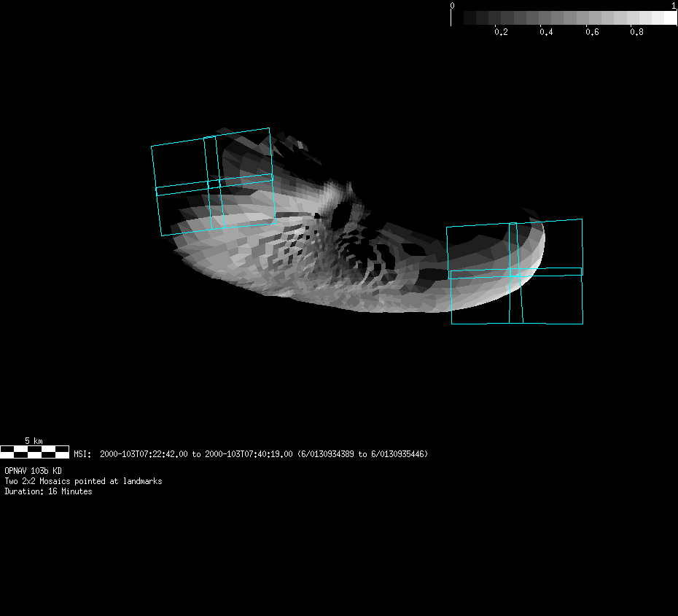Image resolution: width=678 pixels, height=616 pixels.
Task: Click the dark crater at asteroid center
Action: [341, 214]
